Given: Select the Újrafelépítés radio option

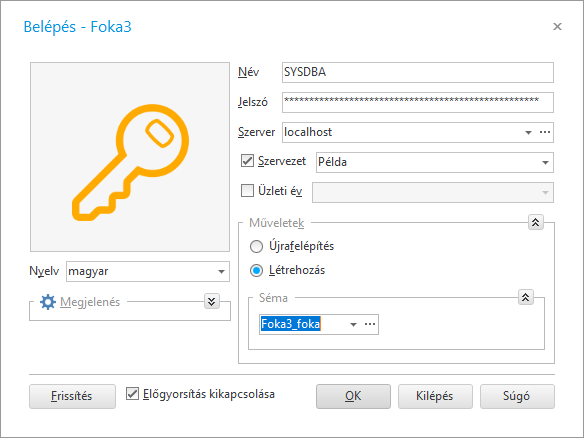Looking at the screenshot, I should [x=256, y=246].
